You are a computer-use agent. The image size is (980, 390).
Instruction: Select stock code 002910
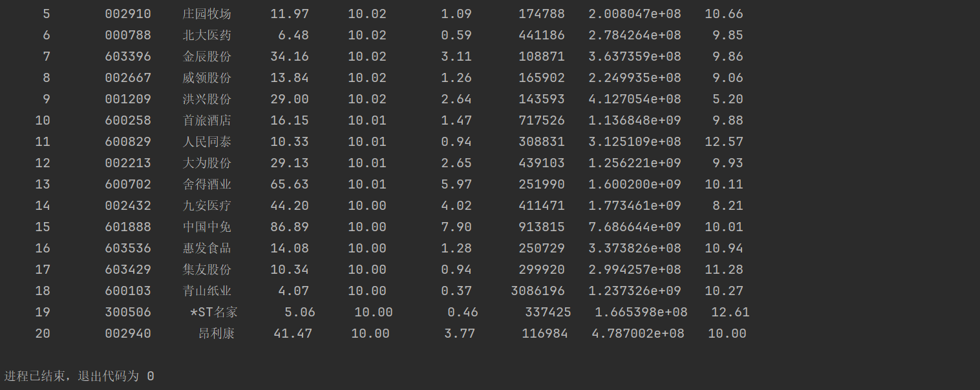click(128, 14)
